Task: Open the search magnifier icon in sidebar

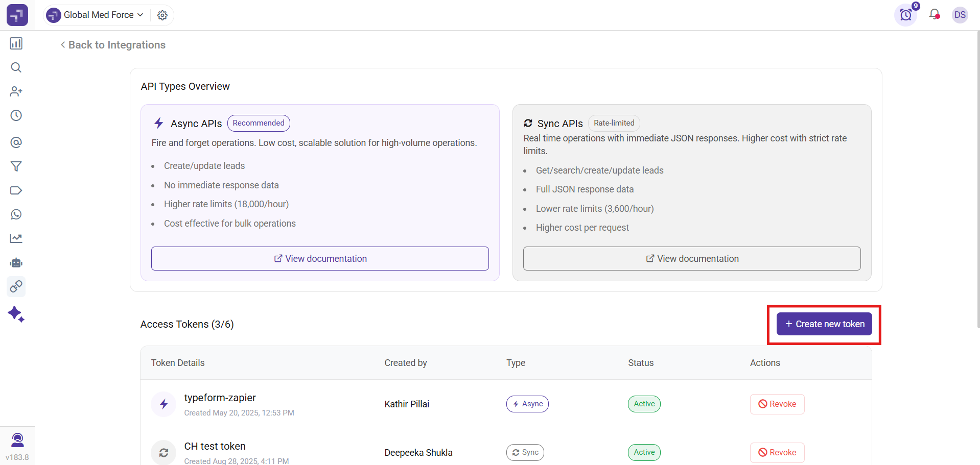Action: point(16,67)
